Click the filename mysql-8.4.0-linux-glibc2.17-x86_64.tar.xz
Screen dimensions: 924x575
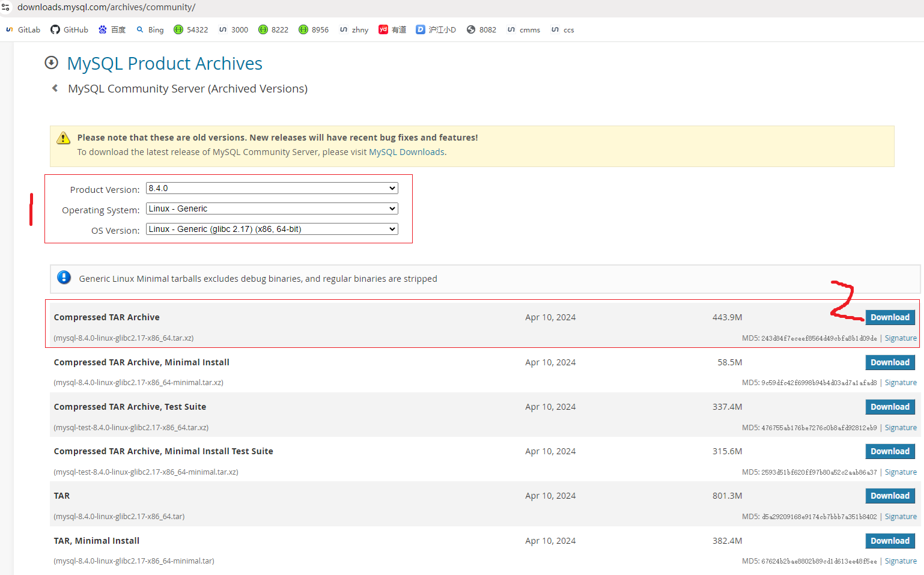click(124, 338)
